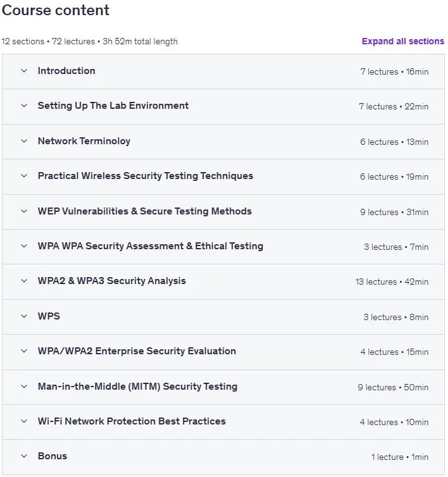Expand the Introduction section chevron

(24, 71)
